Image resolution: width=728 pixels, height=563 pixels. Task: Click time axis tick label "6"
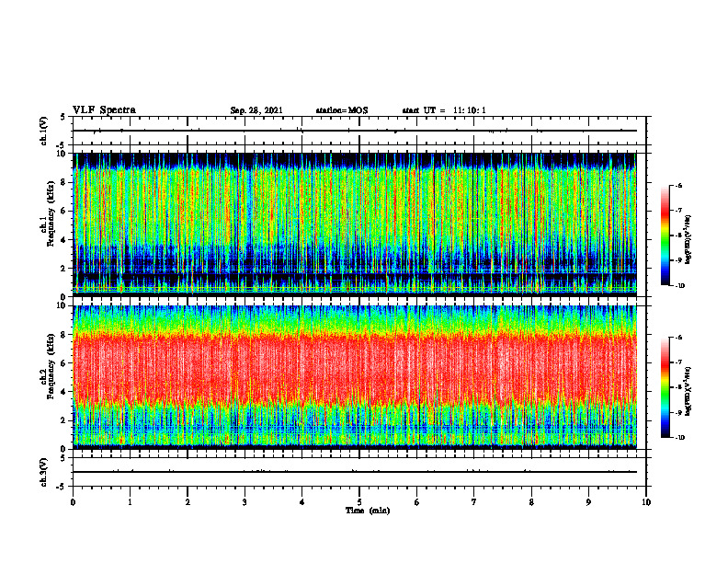coord(417,502)
